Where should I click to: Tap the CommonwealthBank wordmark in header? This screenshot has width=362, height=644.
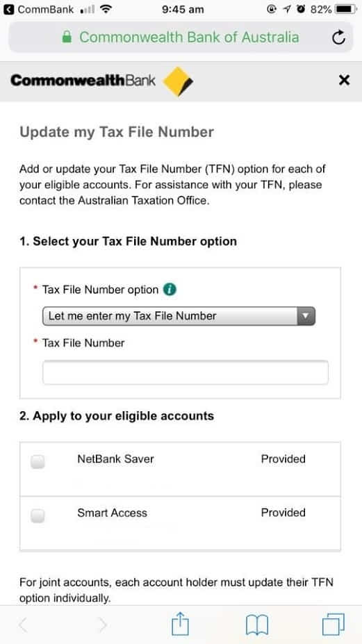(83, 81)
